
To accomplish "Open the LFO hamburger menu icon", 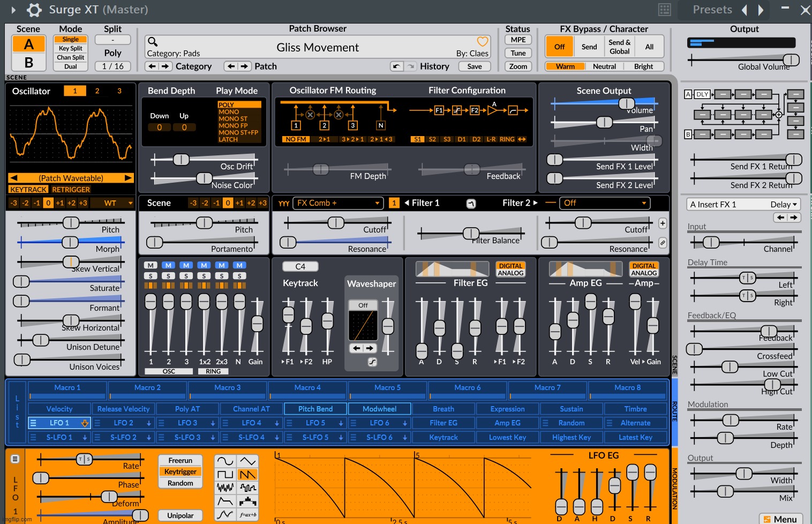I will [15, 459].
